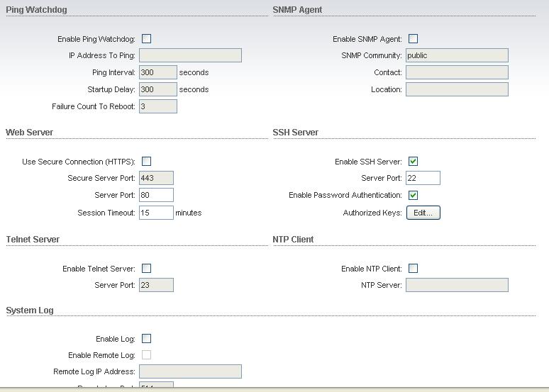This screenshot has width=549, height=392.
Task: Disable the Enable SSH Server checkbox
Action: coord(414,162)
